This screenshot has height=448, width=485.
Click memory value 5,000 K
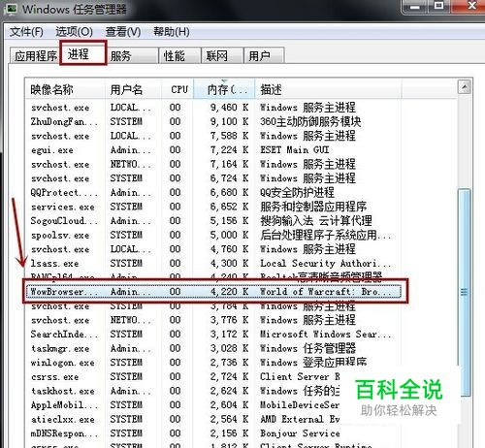(x=229, y=235)
